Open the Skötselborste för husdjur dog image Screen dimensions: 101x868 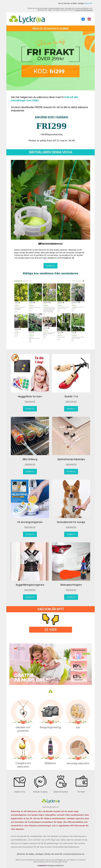71,499
